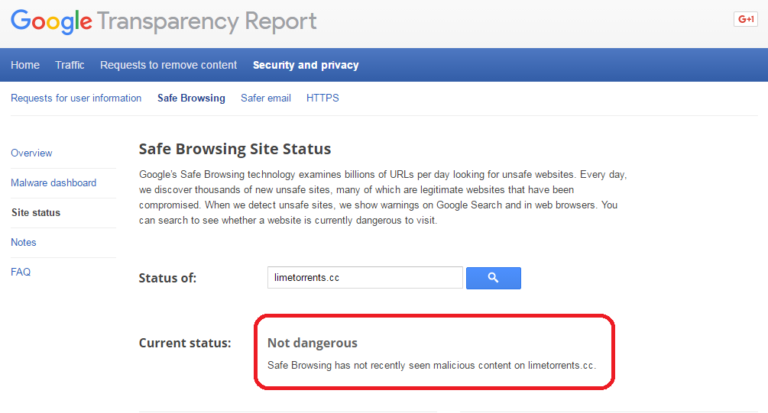
Task: Open the Notes sidebar link
Action: (x=24, y=242)
